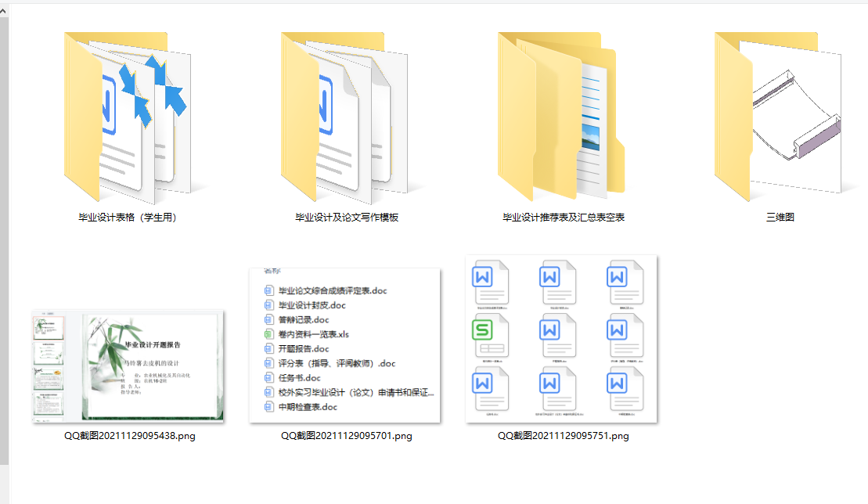Click the vertical scrollbar thumb on left
The height and width of the screenshot is (504, 868).
(x=4, y=241)
